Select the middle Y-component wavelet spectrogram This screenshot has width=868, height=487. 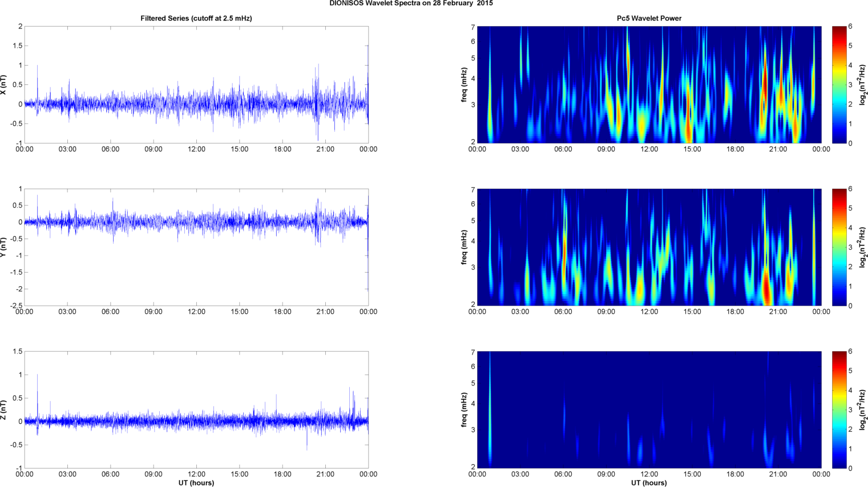[649, 247]
